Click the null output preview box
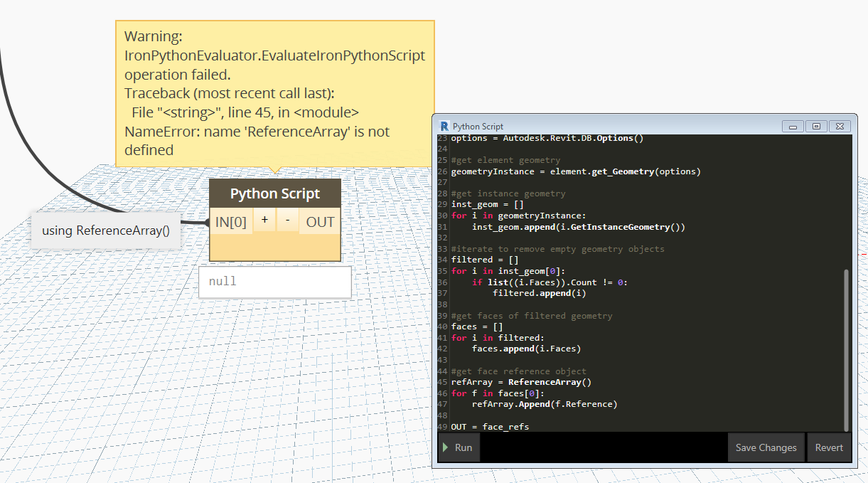 274,282
